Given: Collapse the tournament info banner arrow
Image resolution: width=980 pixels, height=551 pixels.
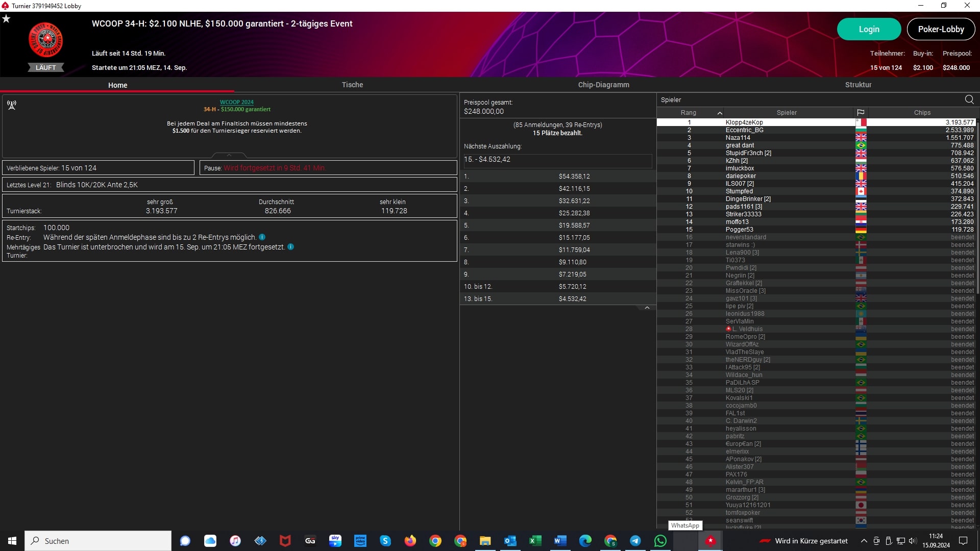Looking at the screenshot, I should pyautogui.click(x=229, y=155).
